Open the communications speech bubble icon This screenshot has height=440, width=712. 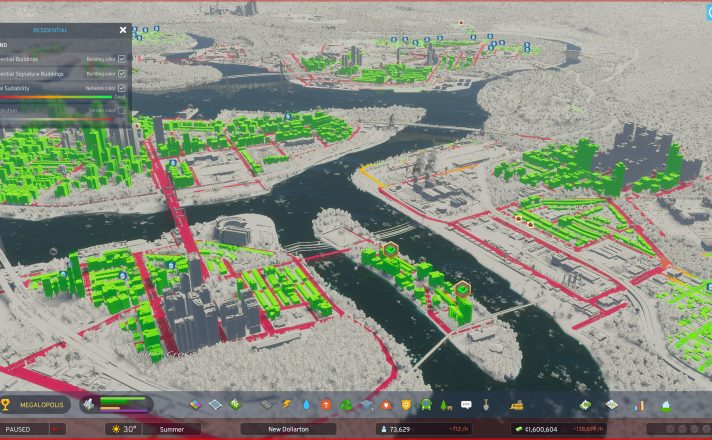click(466, 405)
